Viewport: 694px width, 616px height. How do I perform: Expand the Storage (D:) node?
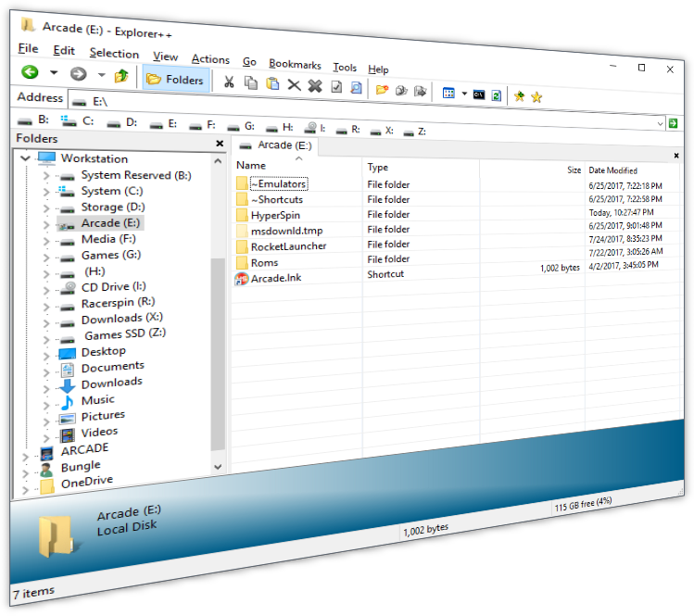(46, 208)
